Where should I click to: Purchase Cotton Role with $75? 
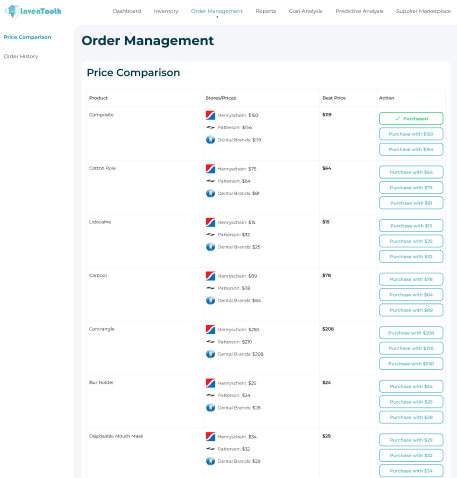pyautogui.click(x=411, y=188)
